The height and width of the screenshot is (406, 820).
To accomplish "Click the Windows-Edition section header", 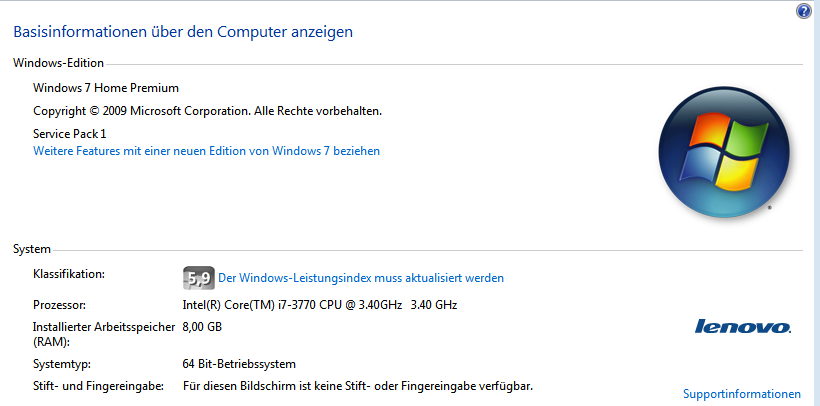I will click(59, 63).
